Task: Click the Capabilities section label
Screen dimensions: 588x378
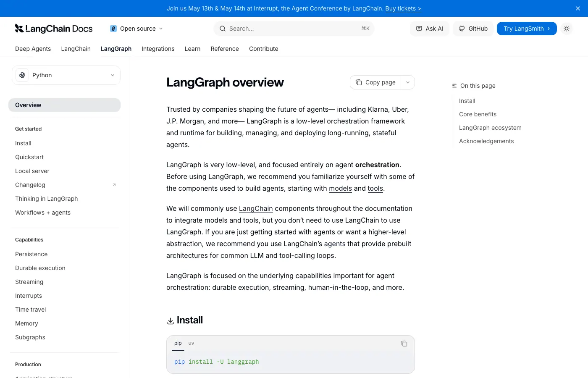Action: pos(29,240)
